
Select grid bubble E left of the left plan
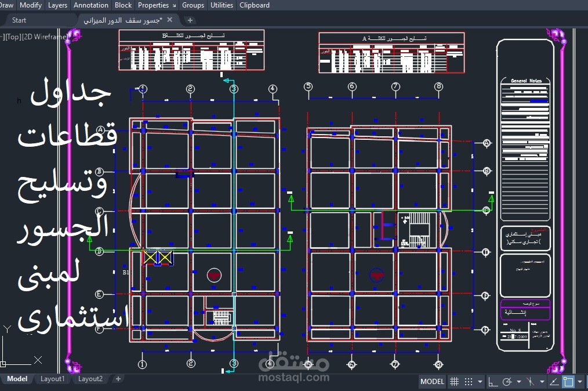click(x=99, y=294)
